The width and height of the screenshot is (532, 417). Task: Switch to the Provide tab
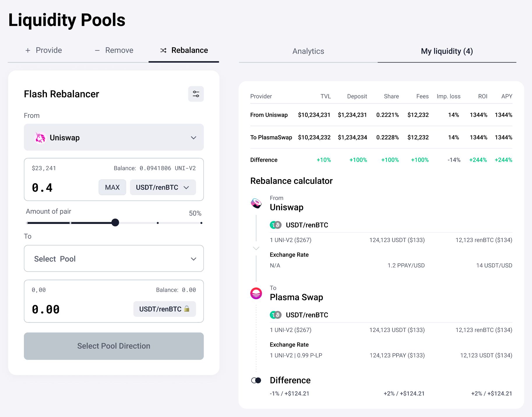tap(44, 50)
